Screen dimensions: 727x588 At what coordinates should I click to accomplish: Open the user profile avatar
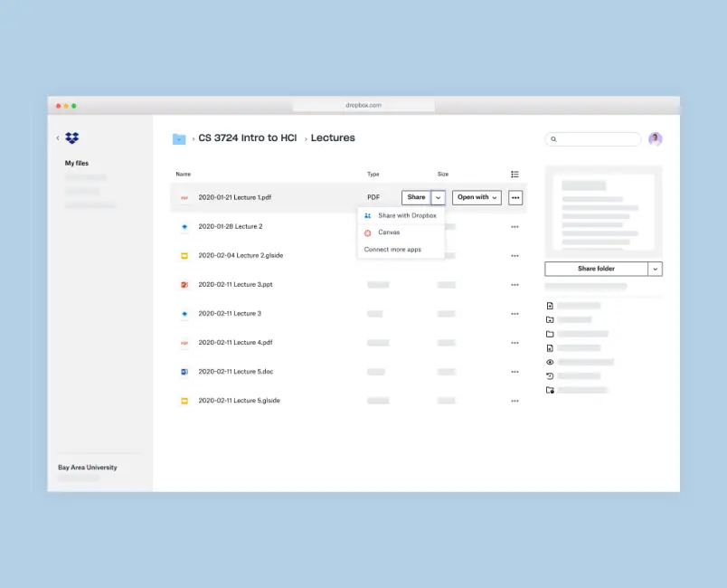[656, 139]
